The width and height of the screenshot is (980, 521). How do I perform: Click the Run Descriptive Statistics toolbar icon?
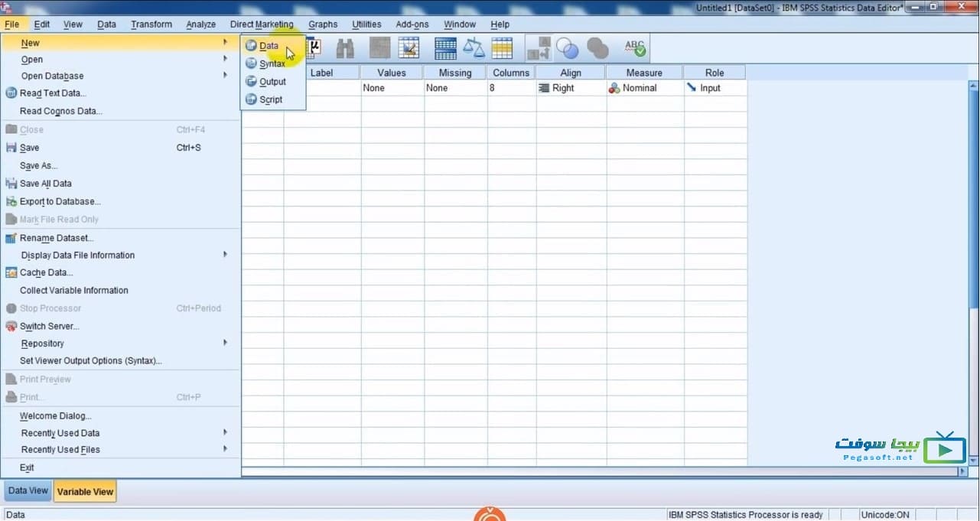point(314,48)
